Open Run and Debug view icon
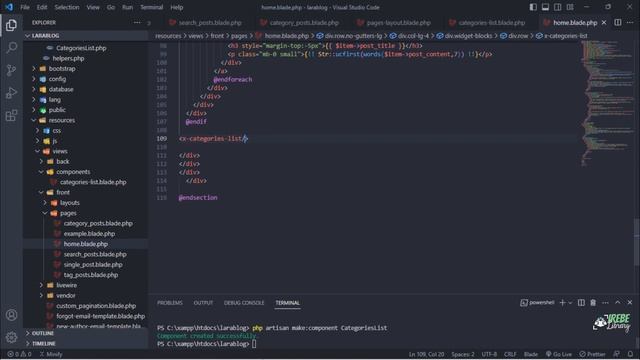The width and height of the screenshot is (640, 360). click(11, 93)
